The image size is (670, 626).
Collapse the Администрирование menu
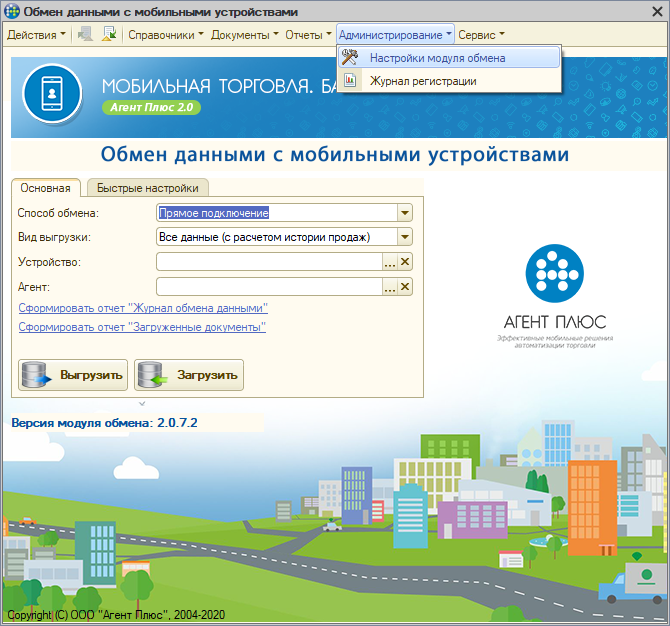(x=395, y=35)
